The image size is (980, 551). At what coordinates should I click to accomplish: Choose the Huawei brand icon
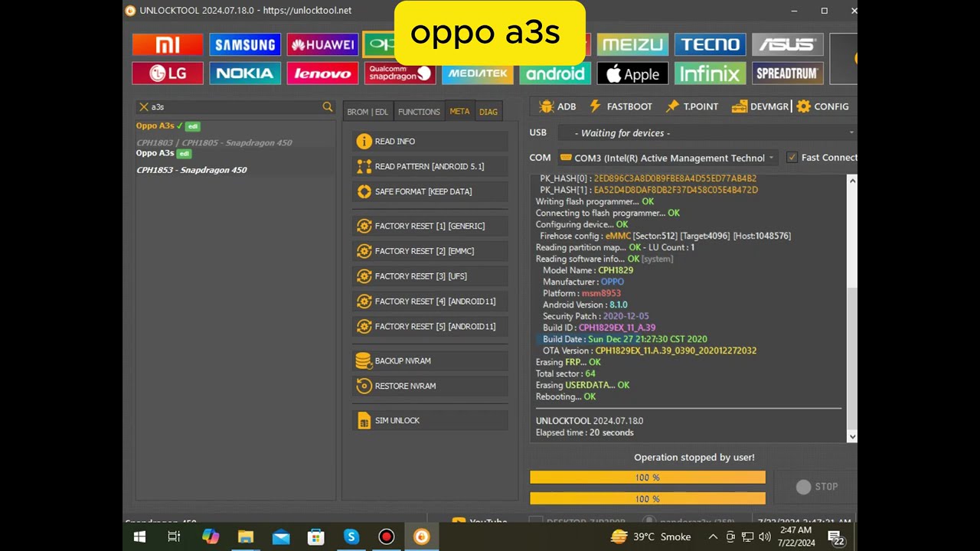click(322, 44)
